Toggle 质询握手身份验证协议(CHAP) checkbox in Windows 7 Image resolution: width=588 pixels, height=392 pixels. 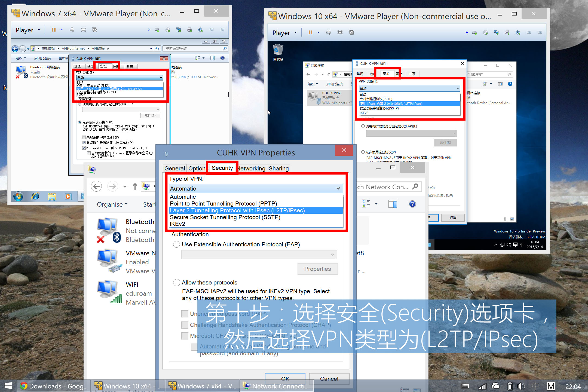84,143
